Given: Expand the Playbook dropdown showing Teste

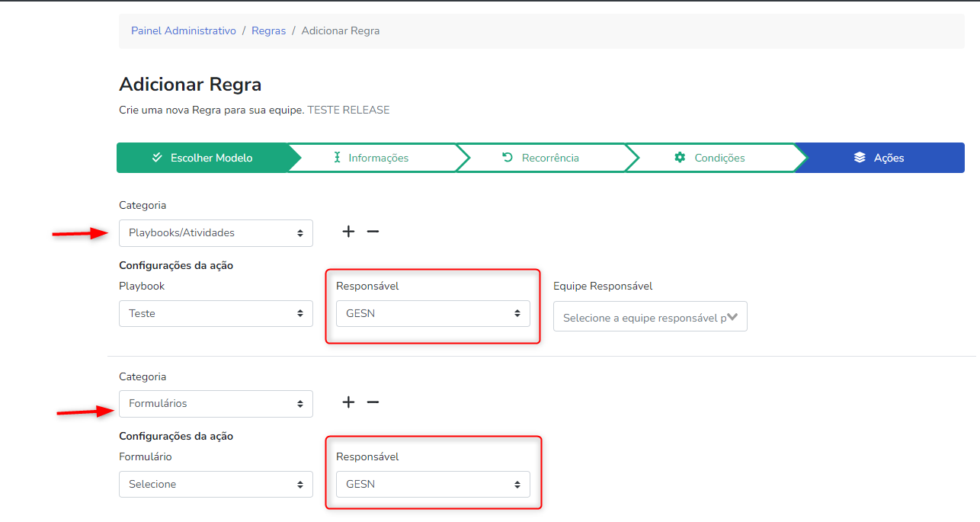Looking at the screenshot, I should click(x=216, y=313).
